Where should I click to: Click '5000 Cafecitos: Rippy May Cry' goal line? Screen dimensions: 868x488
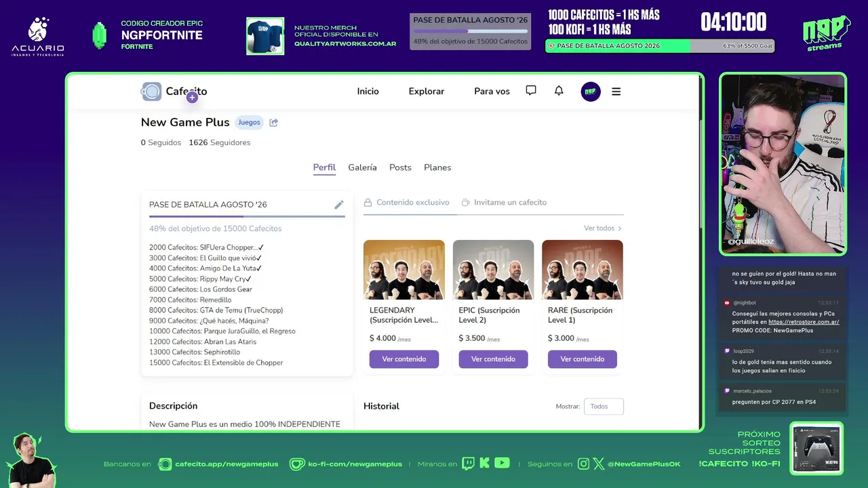tap(201, 279)
